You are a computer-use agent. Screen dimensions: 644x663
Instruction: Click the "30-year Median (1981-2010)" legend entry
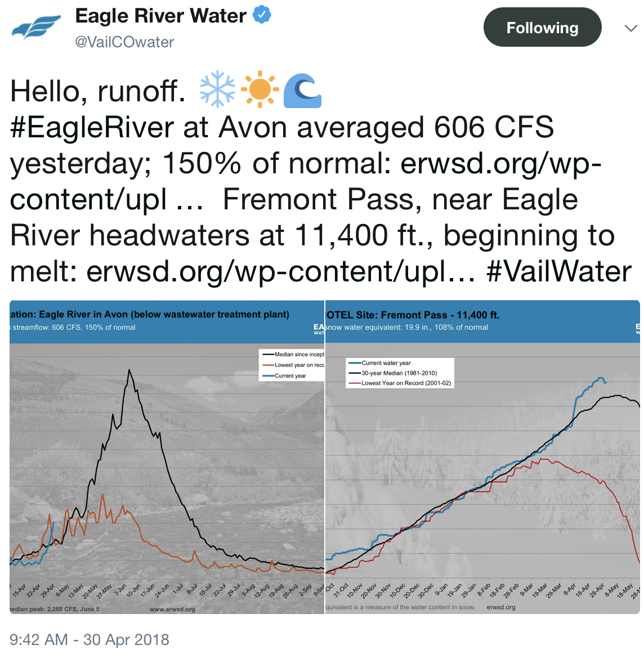[399, 373]
